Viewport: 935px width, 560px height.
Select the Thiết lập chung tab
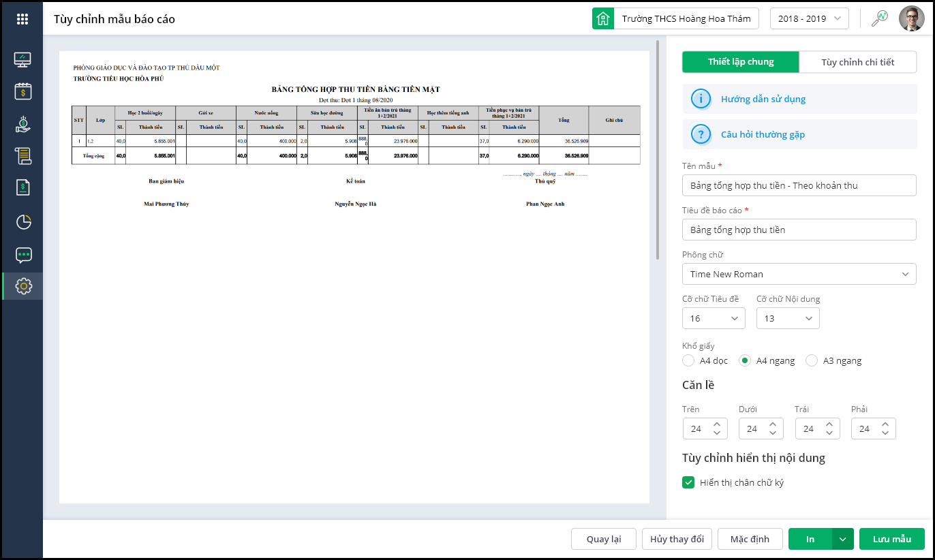741,62
